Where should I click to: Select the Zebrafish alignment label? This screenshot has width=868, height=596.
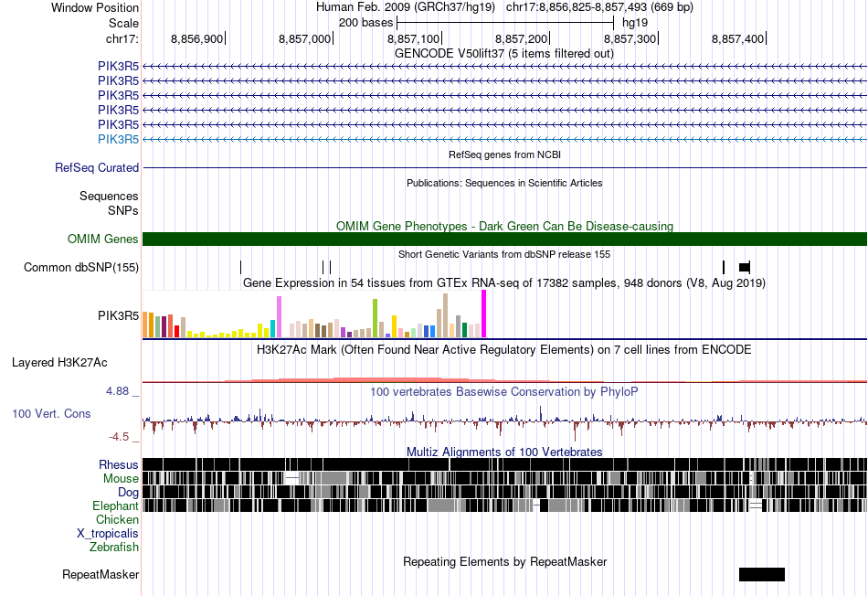(114, 548)
